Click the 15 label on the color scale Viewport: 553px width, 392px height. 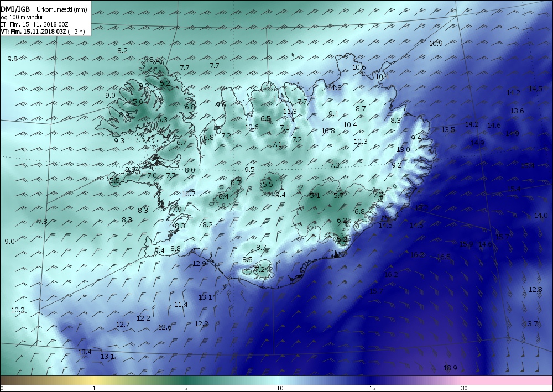(x=372, y=389)
